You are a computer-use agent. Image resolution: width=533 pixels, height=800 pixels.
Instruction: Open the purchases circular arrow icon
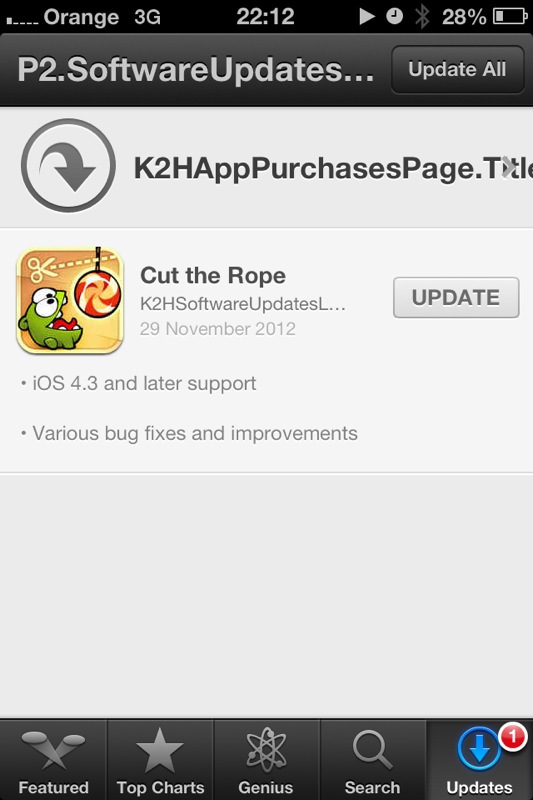68,166
